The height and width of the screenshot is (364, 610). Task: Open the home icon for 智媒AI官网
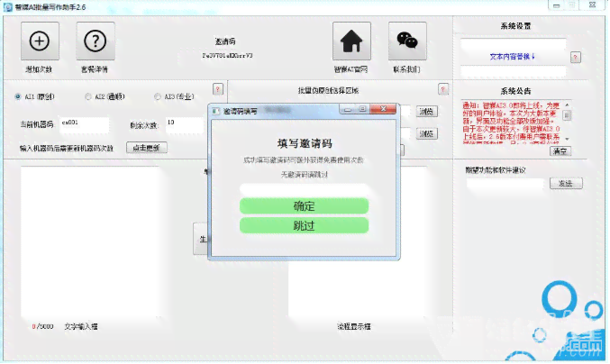coord(351,41)
